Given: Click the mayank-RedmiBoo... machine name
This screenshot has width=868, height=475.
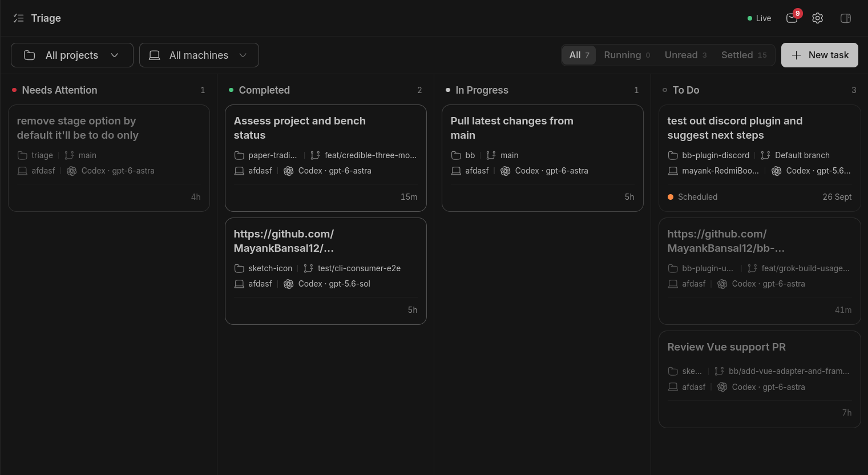Looking at the screenshot, I should (720, 171).
